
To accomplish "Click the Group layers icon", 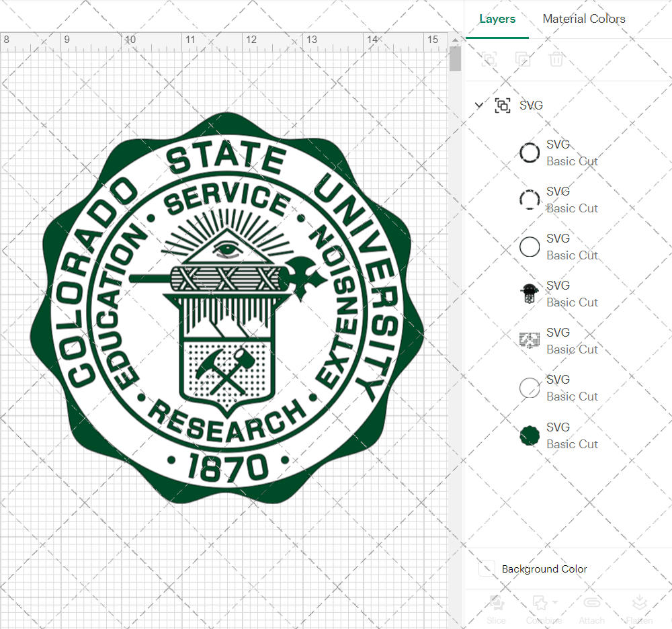I will (x=489, y=59).
